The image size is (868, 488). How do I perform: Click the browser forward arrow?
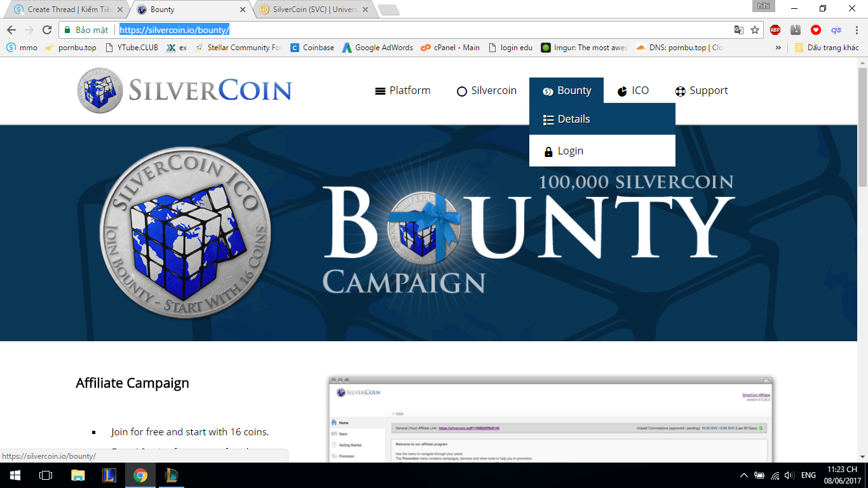[x=29, y=30]
